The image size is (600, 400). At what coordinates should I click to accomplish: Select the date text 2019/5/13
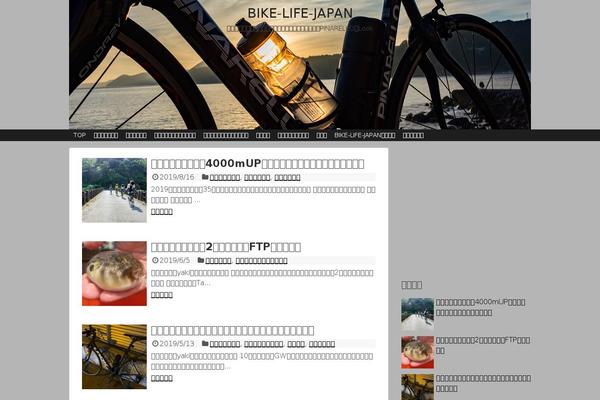coord(176,344)
